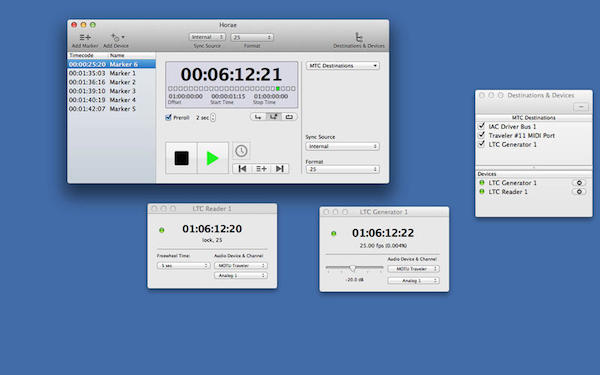600x375 pixels.
Task: Close the Horae window with the red button
Action: pyautogui.click(x=74, y=25)
